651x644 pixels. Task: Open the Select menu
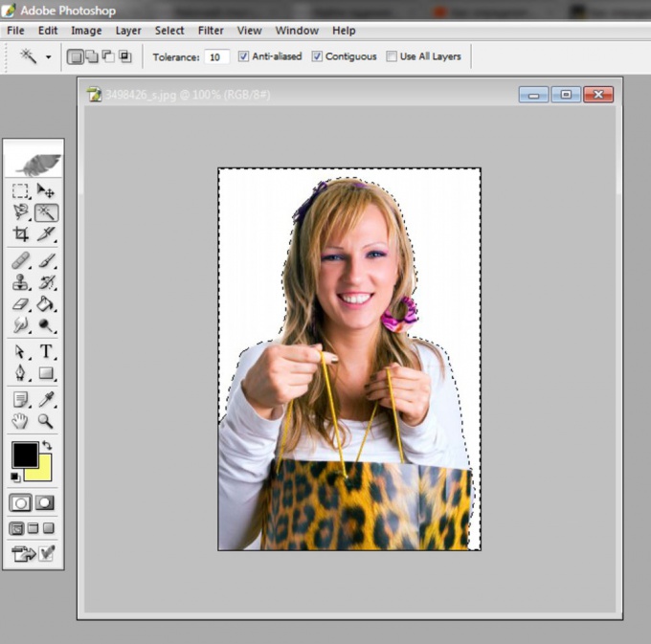click(x=169, y=31)
